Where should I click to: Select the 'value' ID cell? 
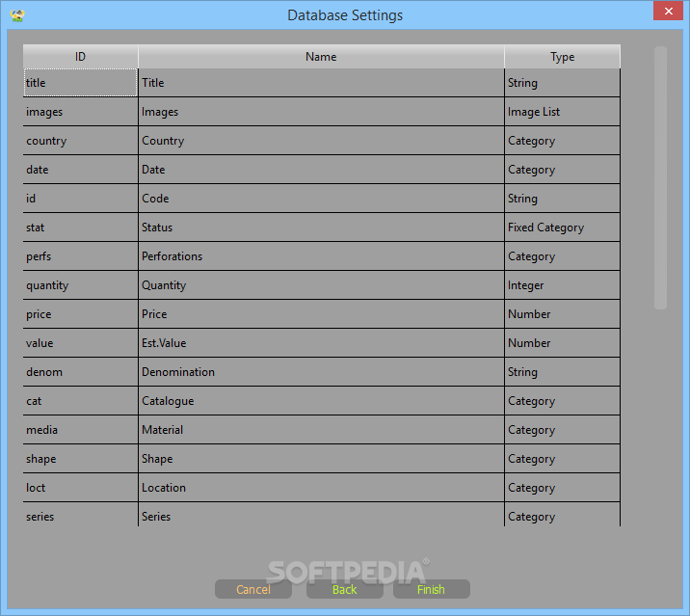81,343
